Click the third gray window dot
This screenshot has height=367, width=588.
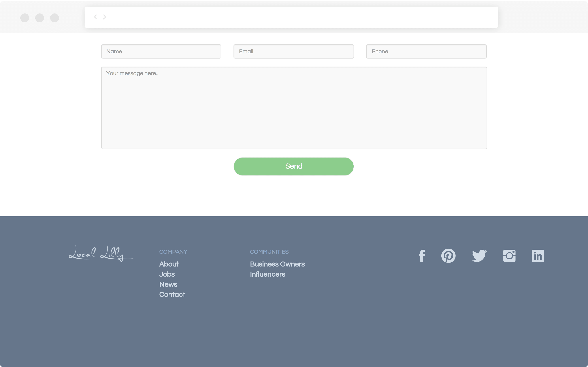tap(55, 18)
